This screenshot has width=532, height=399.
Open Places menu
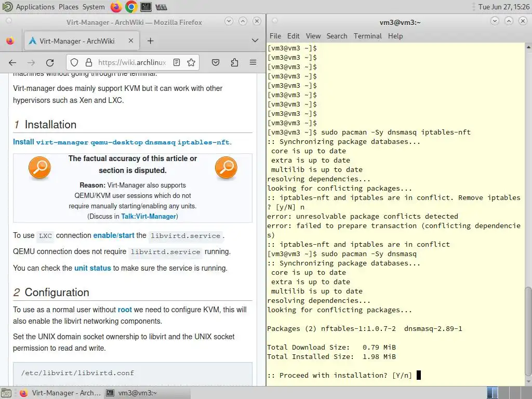point(69,7)
